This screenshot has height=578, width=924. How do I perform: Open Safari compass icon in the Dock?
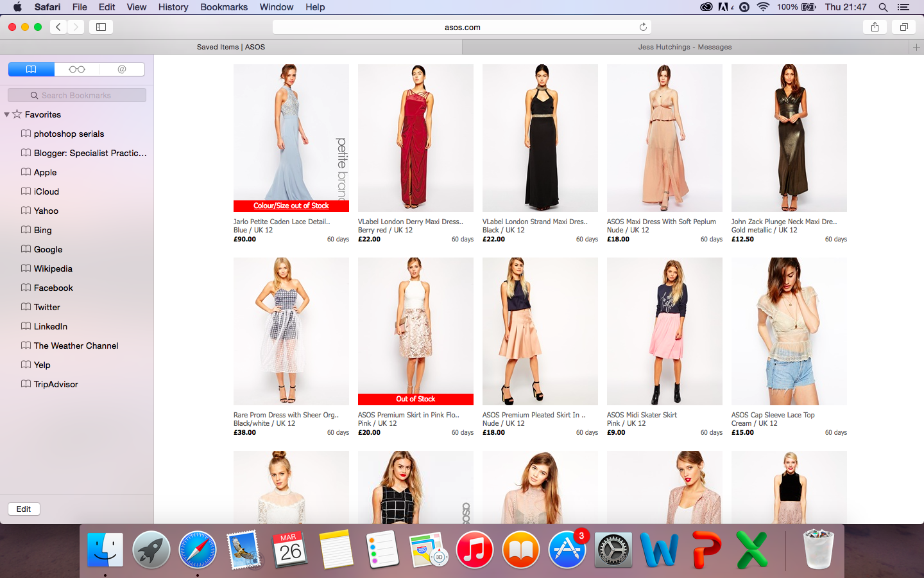(198, 550)
